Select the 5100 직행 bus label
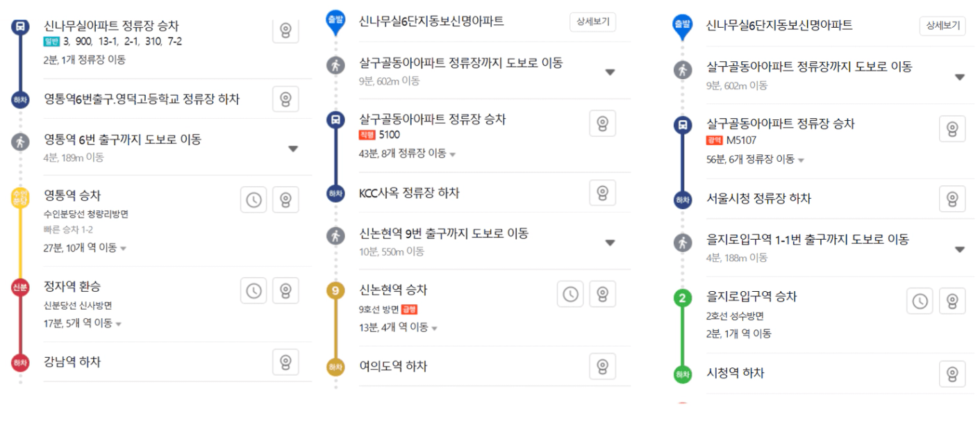The image size is (980, 437). coord(379,135)
